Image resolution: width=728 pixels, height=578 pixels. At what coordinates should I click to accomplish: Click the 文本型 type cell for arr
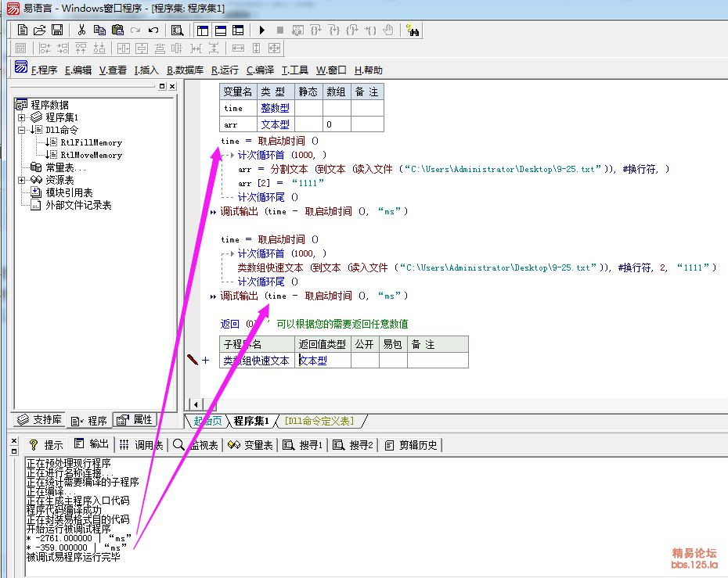(x=276, y=124)
